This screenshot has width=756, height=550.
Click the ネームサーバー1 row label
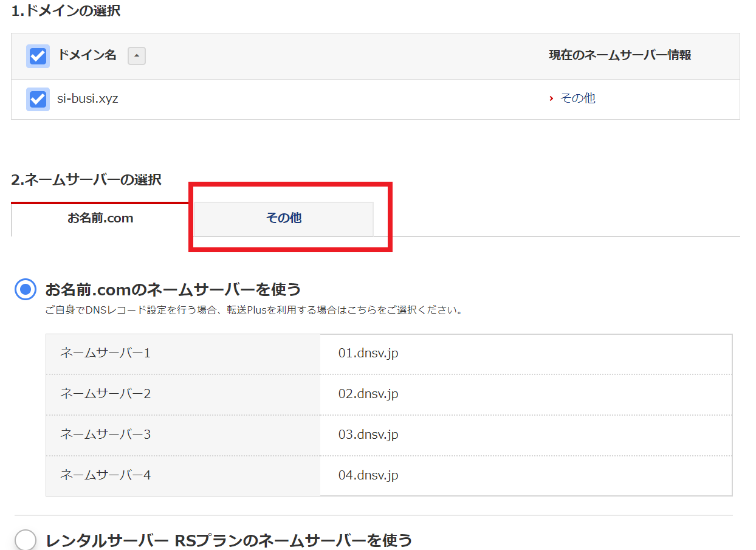pyautogui.click(x=105, y=353)
